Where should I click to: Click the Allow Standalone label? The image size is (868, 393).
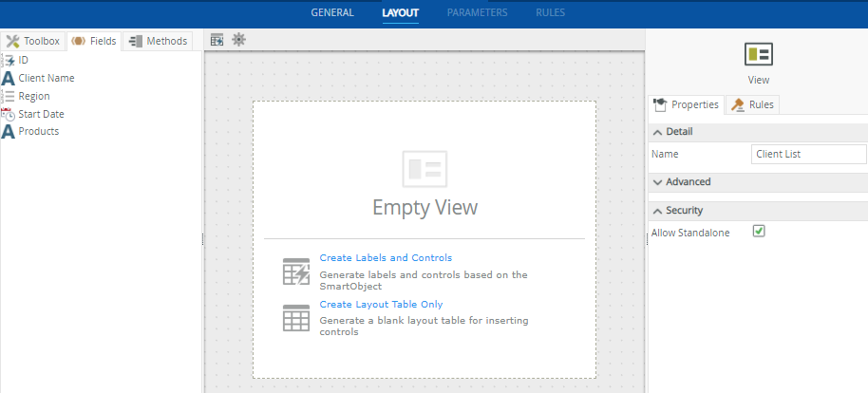[x=690, y=233]
